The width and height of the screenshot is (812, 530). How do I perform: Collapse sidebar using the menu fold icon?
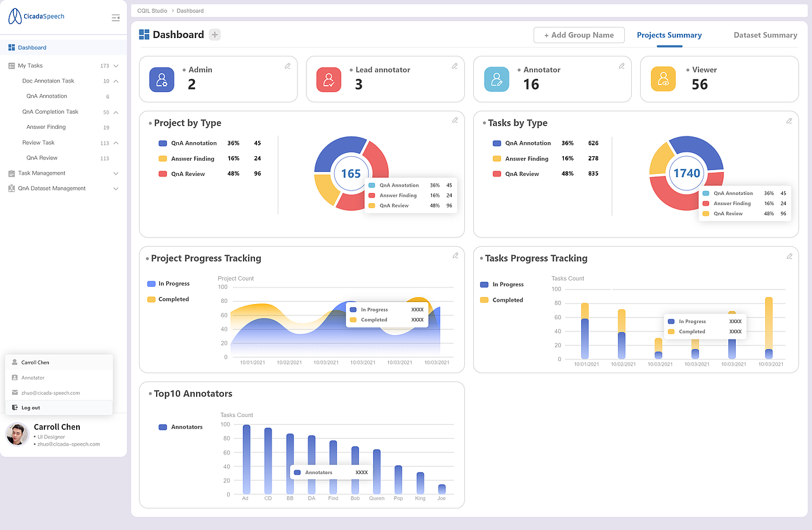[115, 18]
